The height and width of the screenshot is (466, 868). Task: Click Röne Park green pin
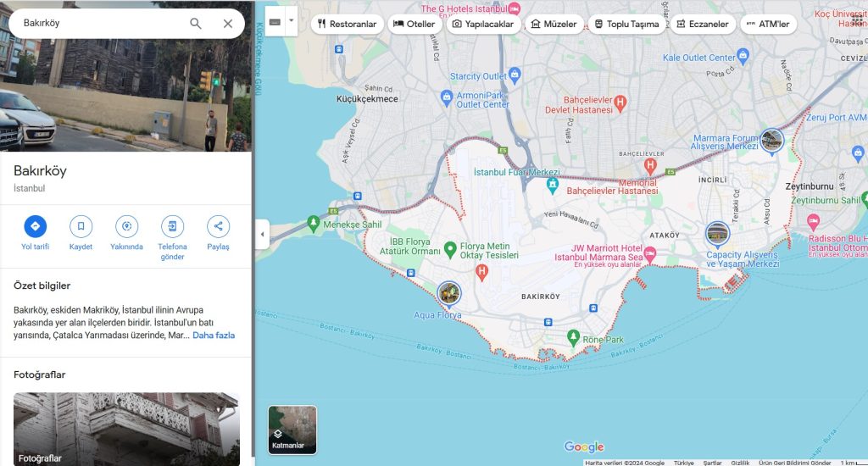tap(574, 337)
